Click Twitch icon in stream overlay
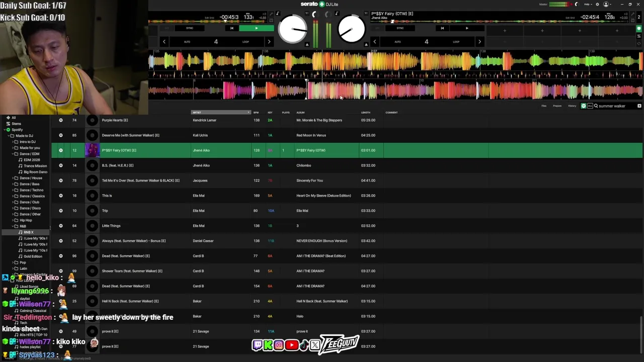 pyautogui.click(x=257, y=345)
